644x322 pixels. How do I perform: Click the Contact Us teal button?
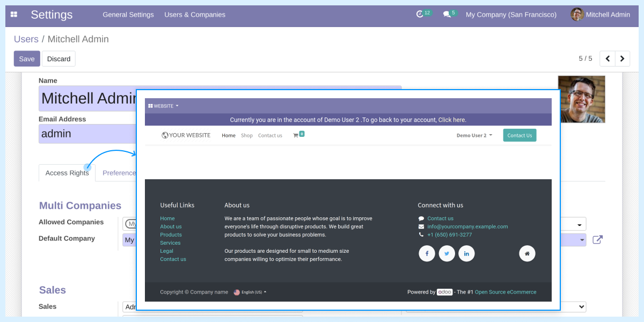point(519,135)
